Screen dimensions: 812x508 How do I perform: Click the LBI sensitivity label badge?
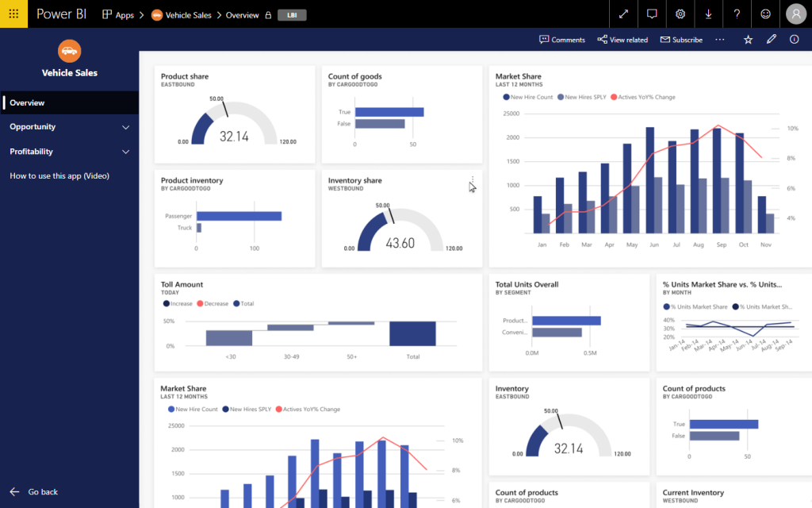click(292, 15)
